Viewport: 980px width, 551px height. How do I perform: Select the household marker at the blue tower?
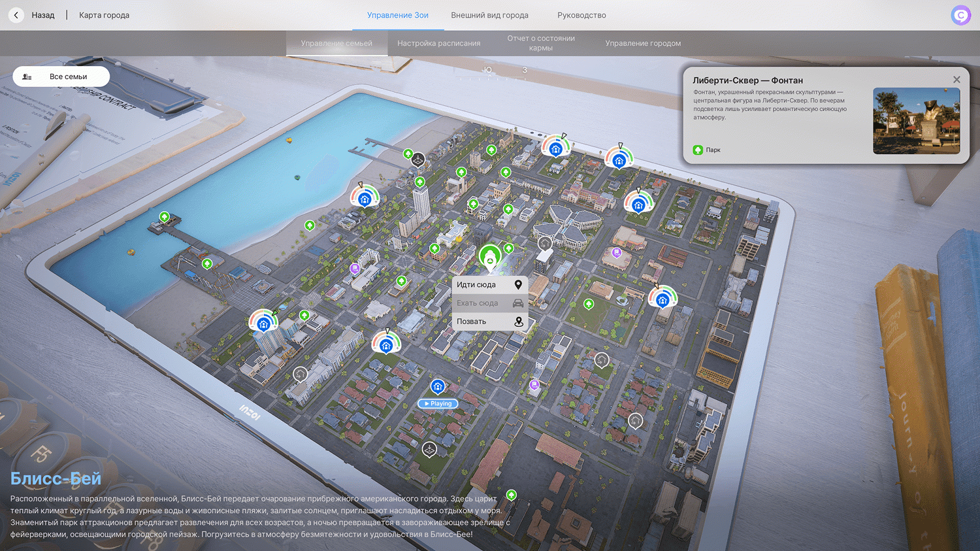[x=263, y=323]
